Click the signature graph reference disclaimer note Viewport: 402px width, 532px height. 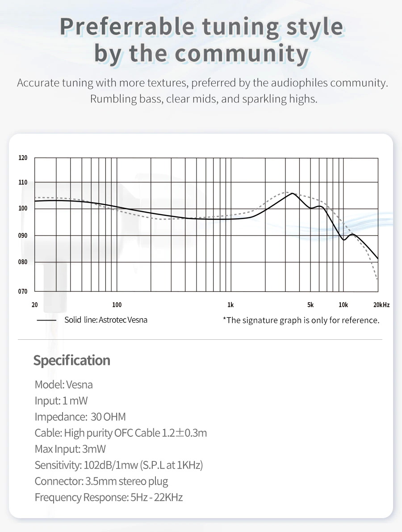coord(301,320)
